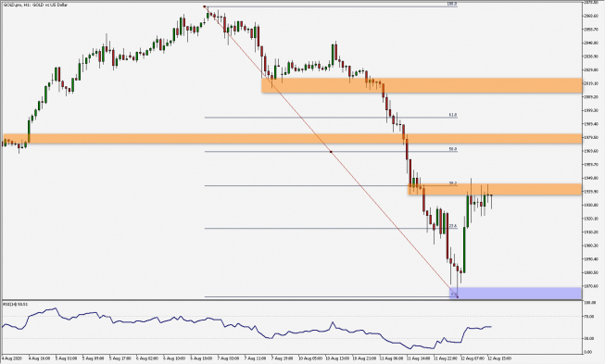The image size is (605, 364).
Task: Click the 7 Aug 11:00 time label
Action: pos(255,358)
